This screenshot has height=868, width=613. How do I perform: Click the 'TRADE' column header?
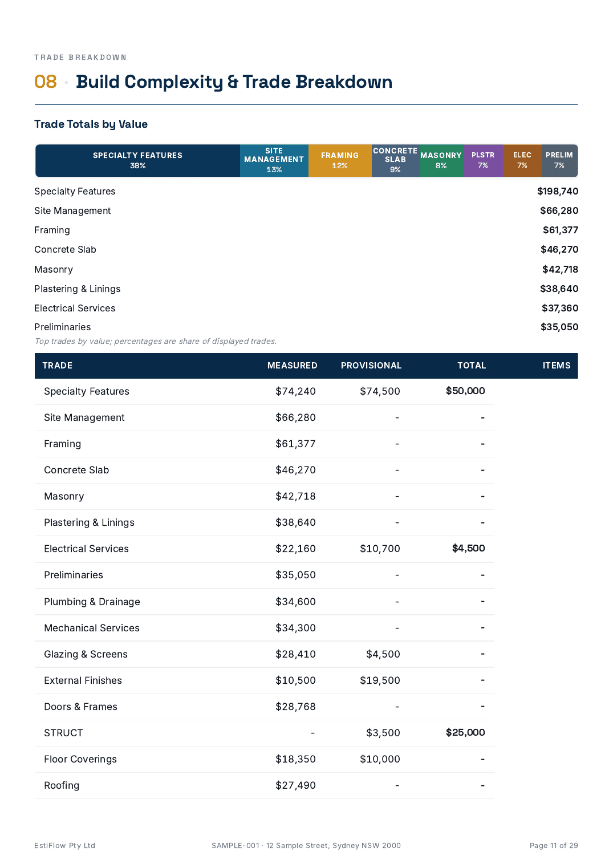58,366
